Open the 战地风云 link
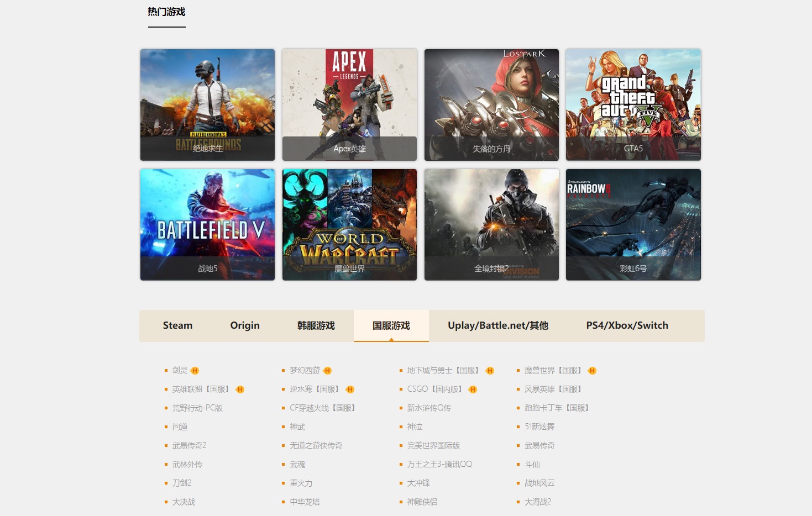 [539, 483]
